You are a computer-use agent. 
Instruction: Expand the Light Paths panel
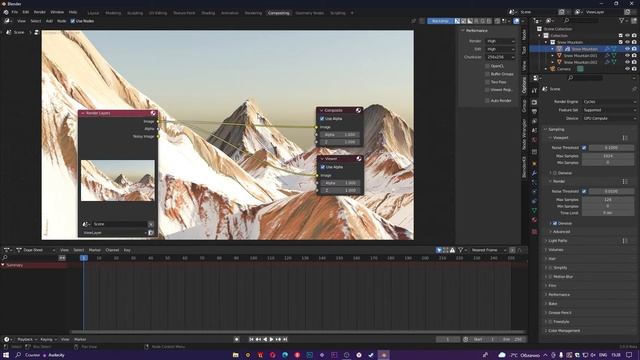tap(558, 241)
